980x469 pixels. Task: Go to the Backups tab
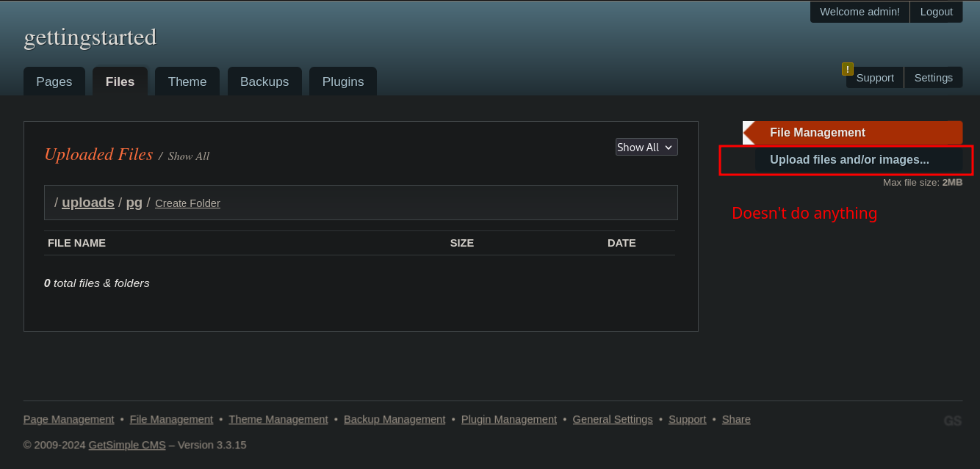pyautogui.click(x=264, y=81)
